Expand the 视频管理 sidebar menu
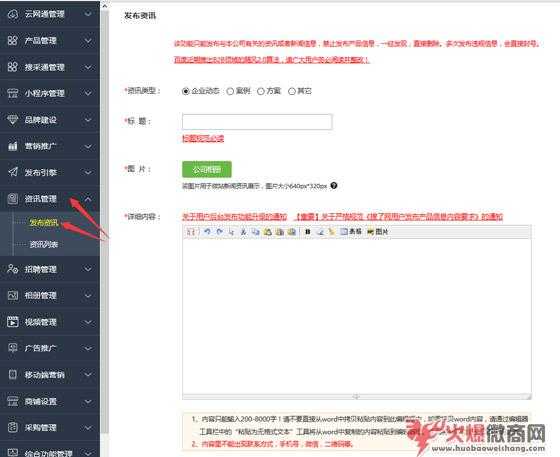Viewport: 560px width, 457px height. (x=50, y=322)
